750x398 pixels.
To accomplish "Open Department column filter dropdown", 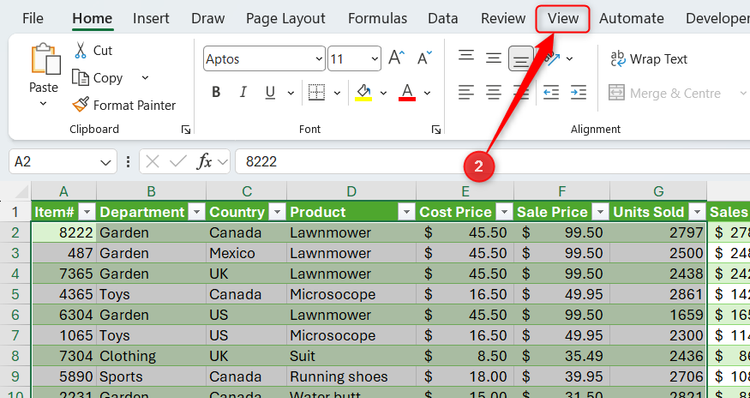I will [x=197, y=212].
